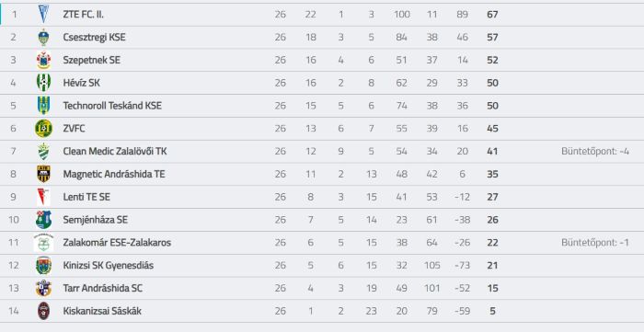This screenshot has width=644, height=332.
Task: Select the Szepetnek SE crest icon
Action: 43,61
